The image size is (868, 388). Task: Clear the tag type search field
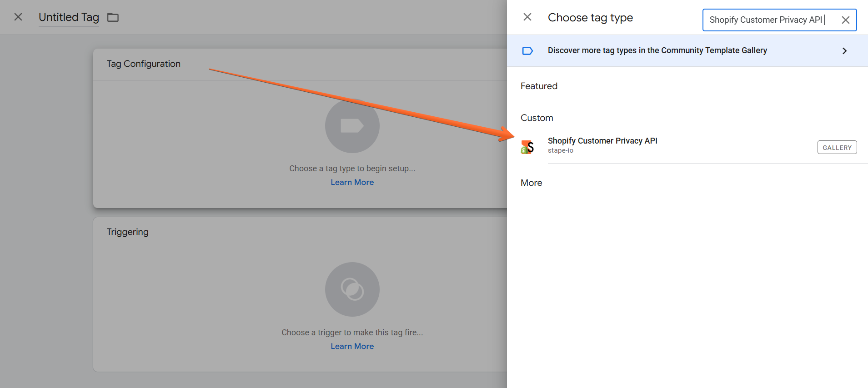click(x=846, y=20)
